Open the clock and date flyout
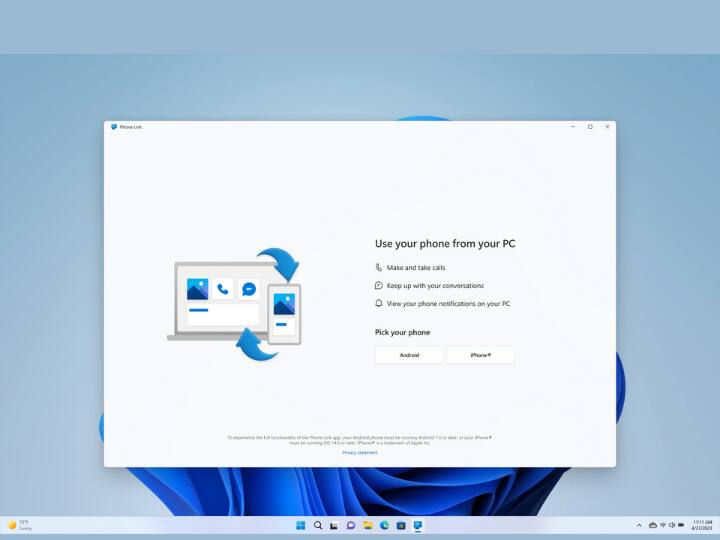The height and width of the screenshot is (540, 720). tap(702, 525)
